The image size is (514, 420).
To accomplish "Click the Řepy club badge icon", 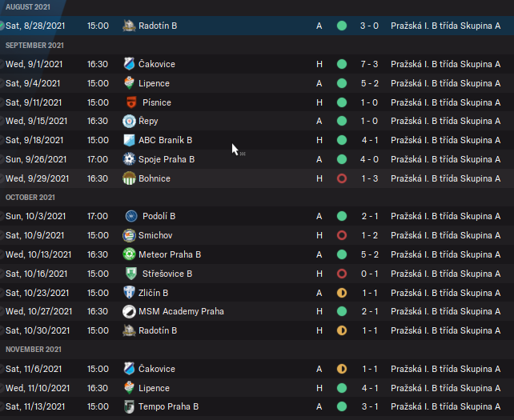I will 130,122.
